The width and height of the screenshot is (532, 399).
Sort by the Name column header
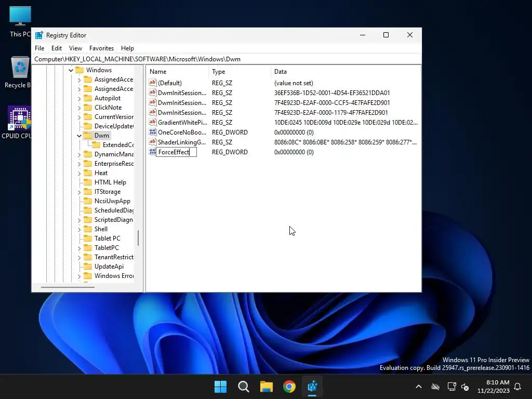[x=178, y=72]
